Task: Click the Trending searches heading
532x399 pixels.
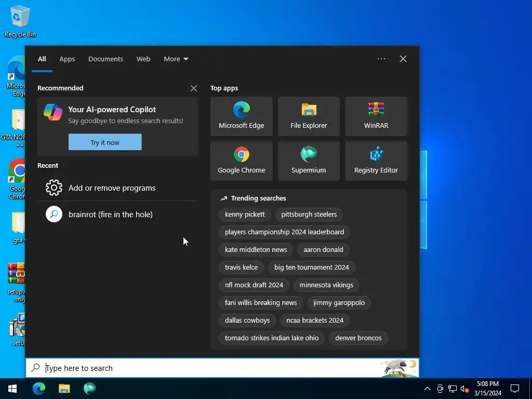Action: coord(259,198)
